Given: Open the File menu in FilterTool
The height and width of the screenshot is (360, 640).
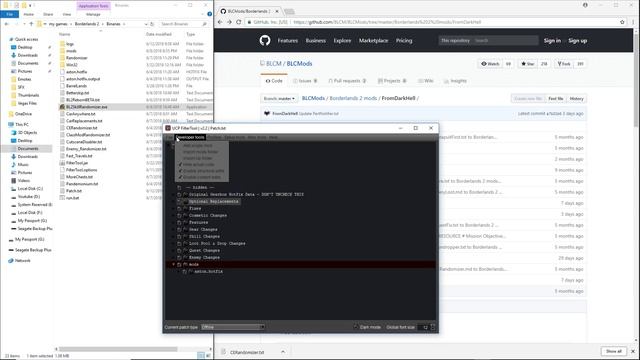Looking at the screenshot, I should coord(169,137).
